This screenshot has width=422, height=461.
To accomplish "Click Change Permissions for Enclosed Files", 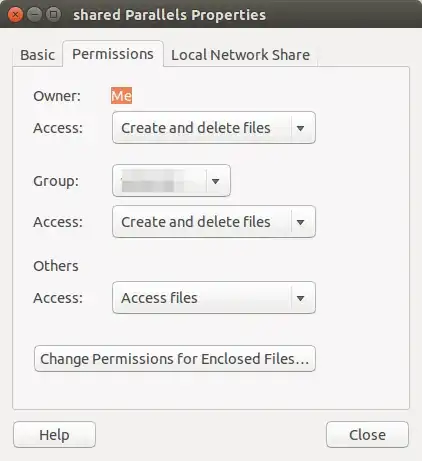I will (175, 359).
